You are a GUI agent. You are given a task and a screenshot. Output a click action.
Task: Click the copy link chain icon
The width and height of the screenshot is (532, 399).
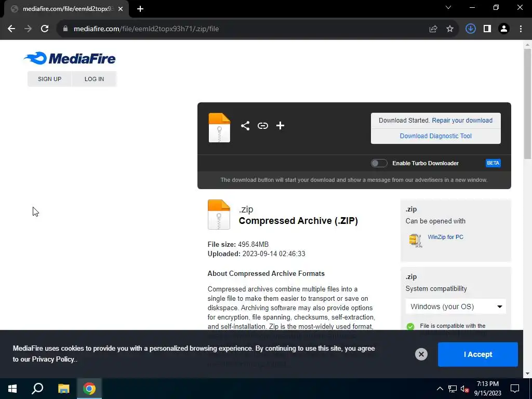(x=262, y=126)
